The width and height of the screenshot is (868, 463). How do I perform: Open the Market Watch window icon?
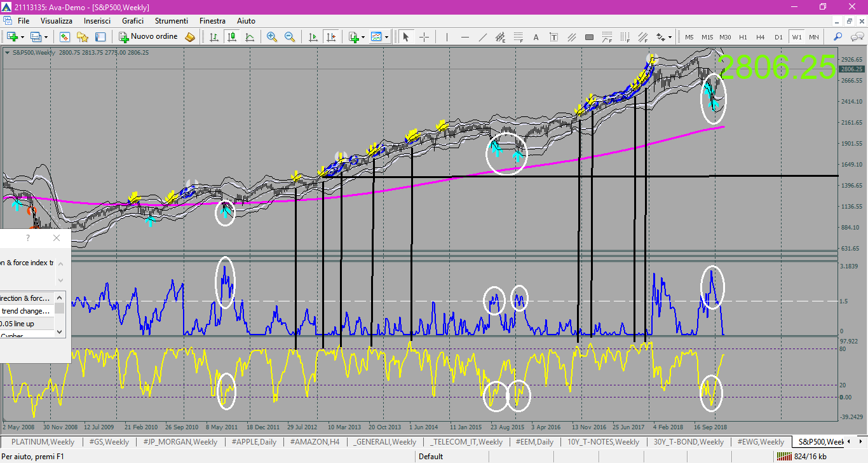pos(64,37)
